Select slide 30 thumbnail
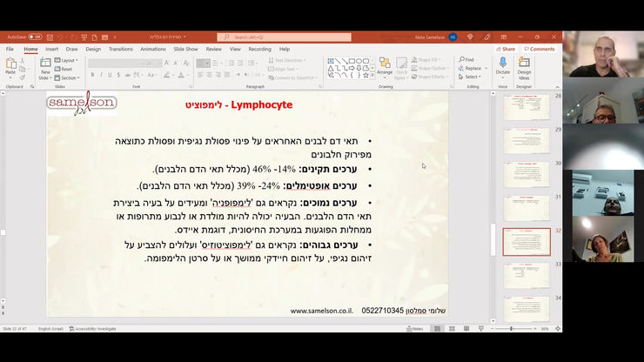 tap(527, 175)
